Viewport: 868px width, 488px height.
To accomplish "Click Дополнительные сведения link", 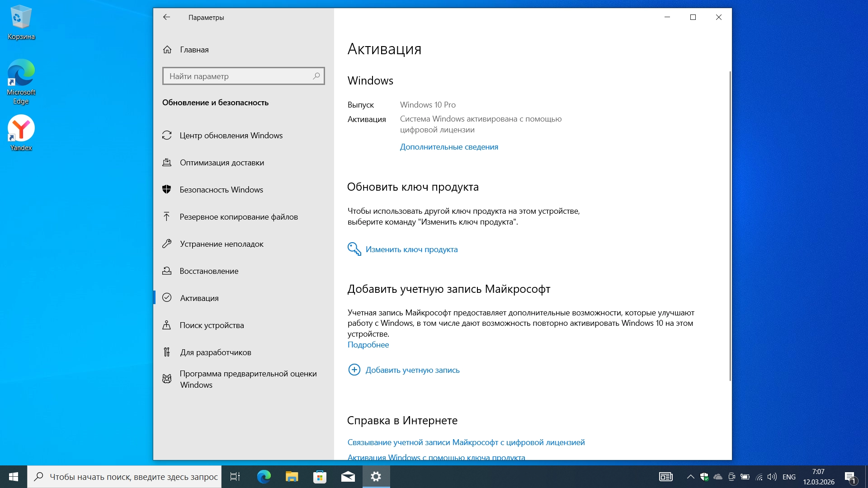I will tap(449, 147).
